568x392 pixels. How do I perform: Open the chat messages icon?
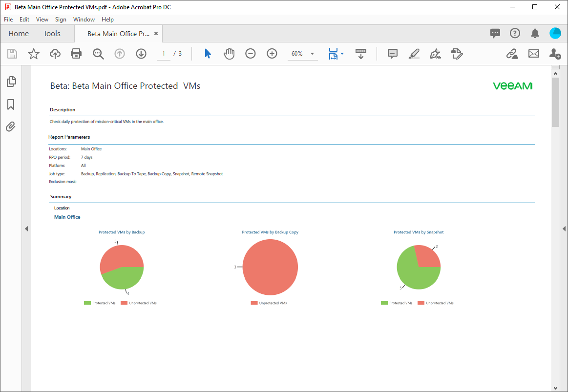(495, 33)
